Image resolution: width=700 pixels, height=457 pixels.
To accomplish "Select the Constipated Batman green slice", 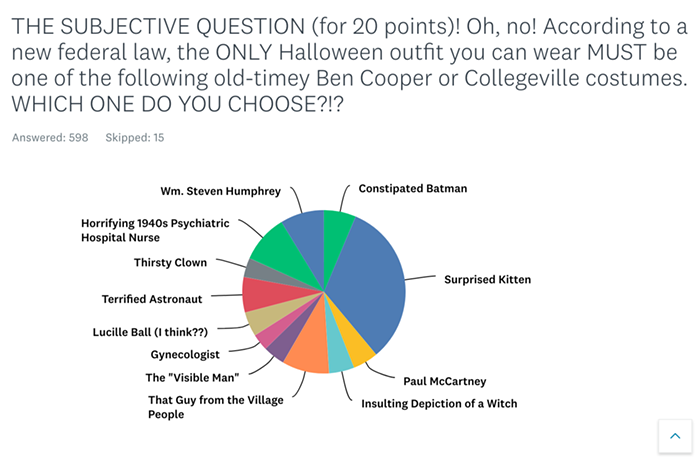I will [336, 234].
